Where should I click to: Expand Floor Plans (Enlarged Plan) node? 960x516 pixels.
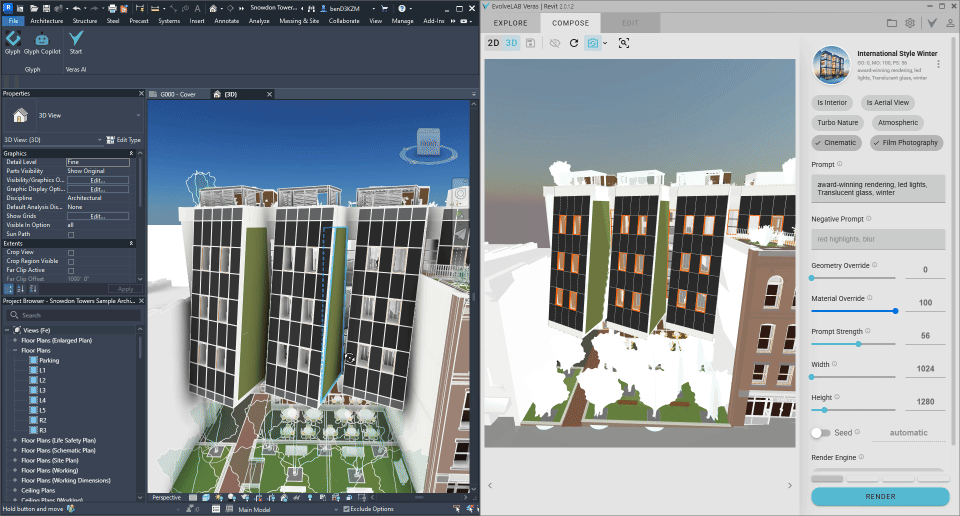point(15,340)
